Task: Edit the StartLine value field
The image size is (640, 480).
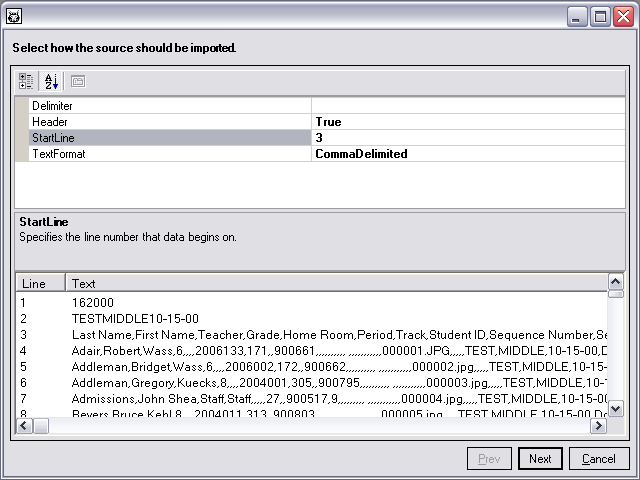Action: click(x=468, y=138)
